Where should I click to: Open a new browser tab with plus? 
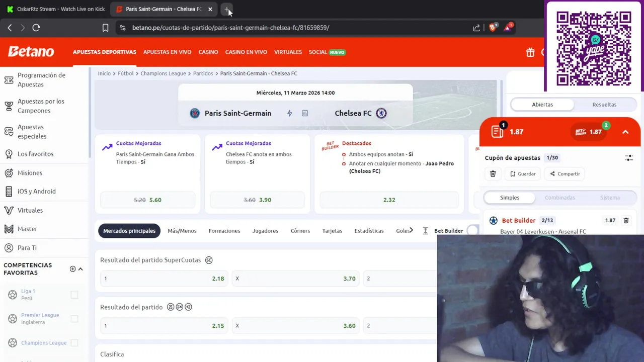point(227,9)
